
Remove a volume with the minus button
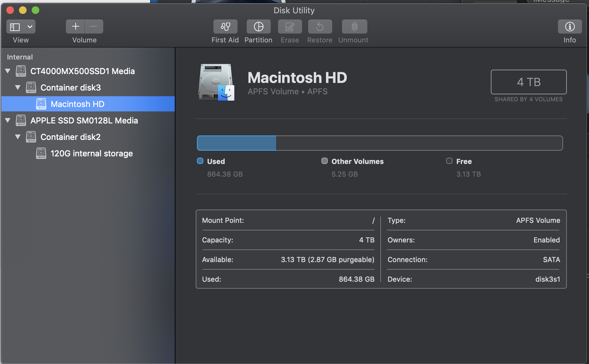[x=94, y=27]
